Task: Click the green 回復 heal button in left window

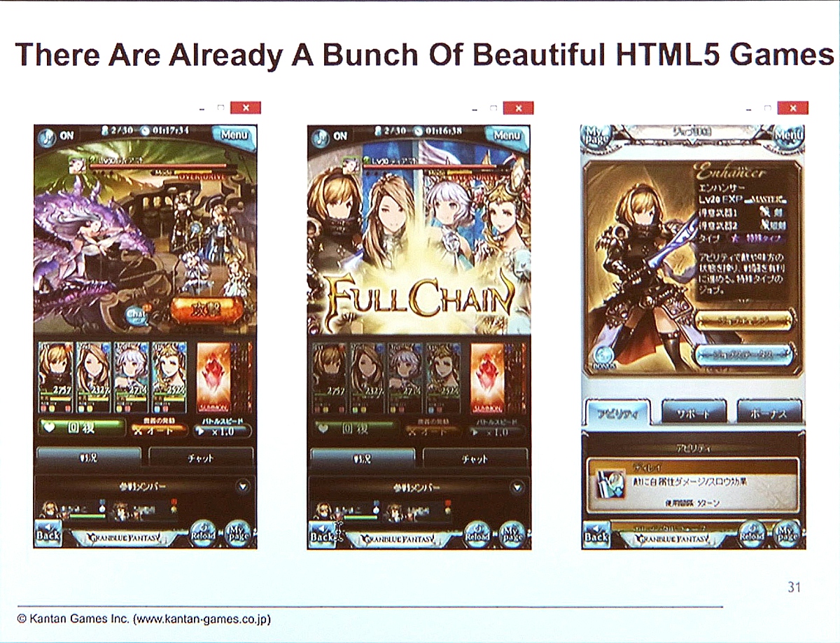Action: pyautogui.click(x=81, y=429)
